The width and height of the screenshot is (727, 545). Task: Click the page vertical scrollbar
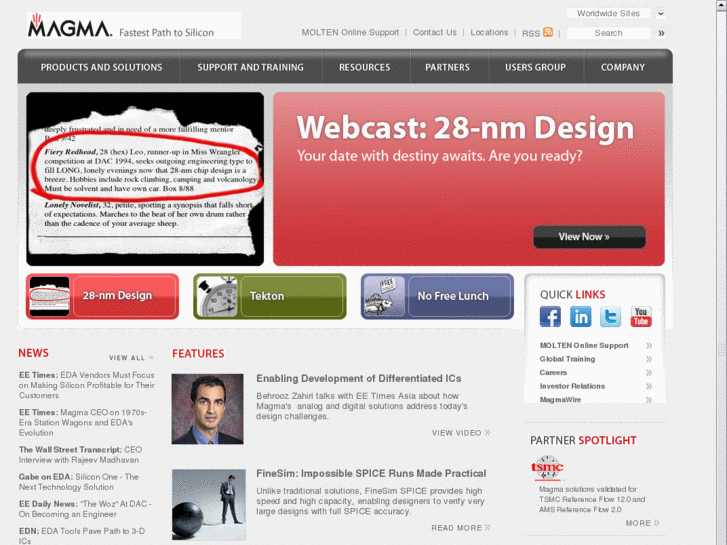tap(721, 272)
